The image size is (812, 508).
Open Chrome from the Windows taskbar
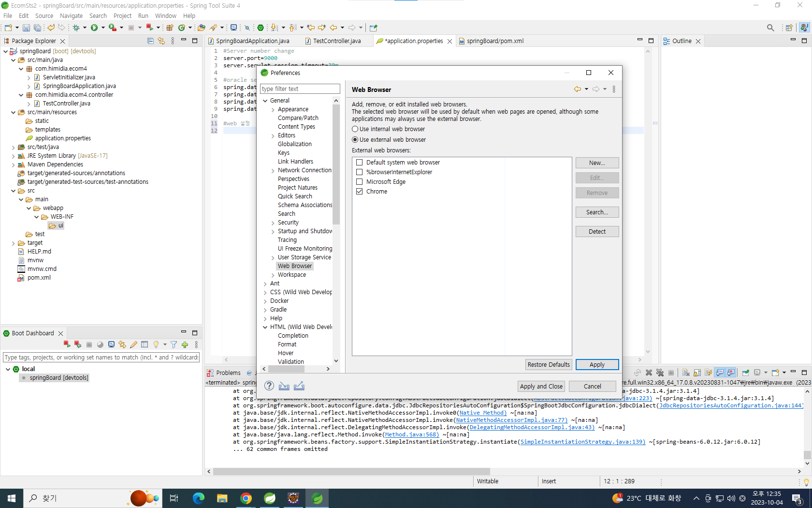coord(246,498)
